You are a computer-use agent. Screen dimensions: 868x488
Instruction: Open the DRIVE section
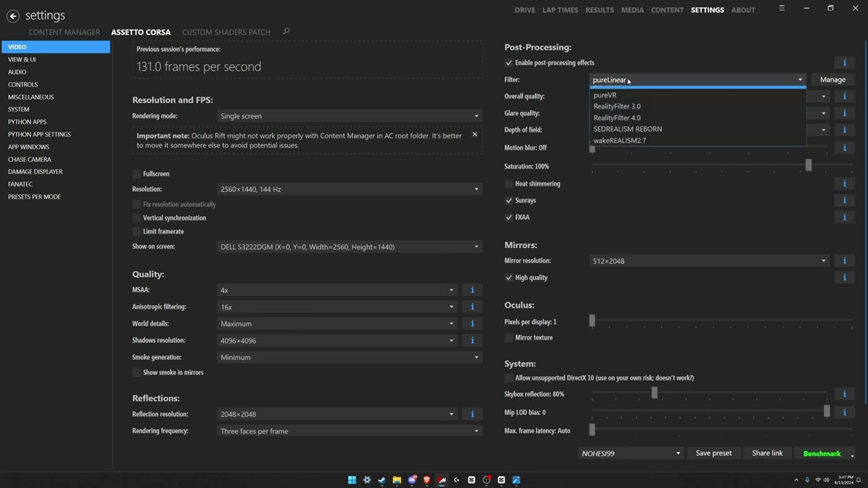tap(525, 10)
